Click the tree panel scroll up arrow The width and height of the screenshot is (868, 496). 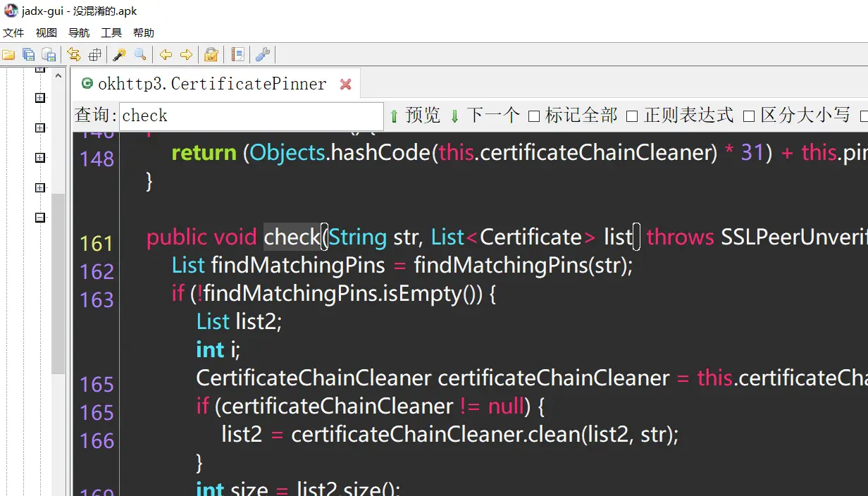tap(58, 75)
